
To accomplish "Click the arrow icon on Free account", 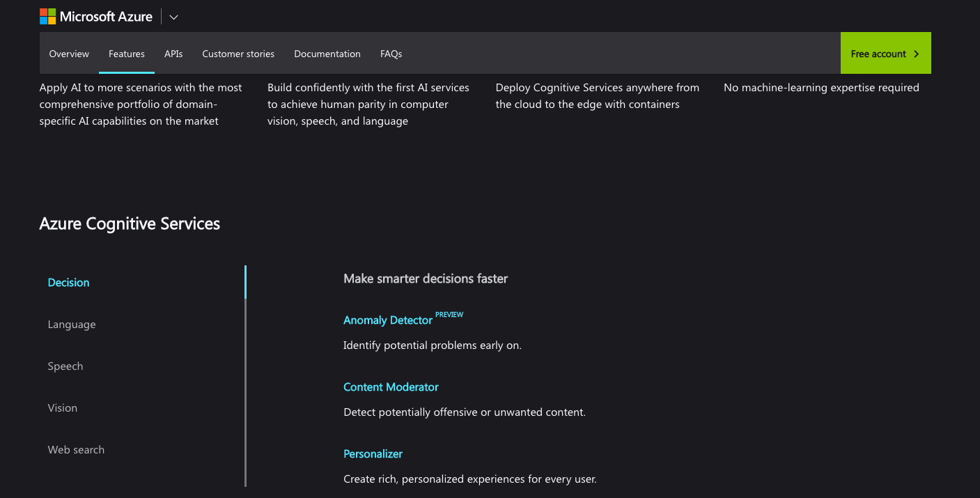I will (916, 54).
